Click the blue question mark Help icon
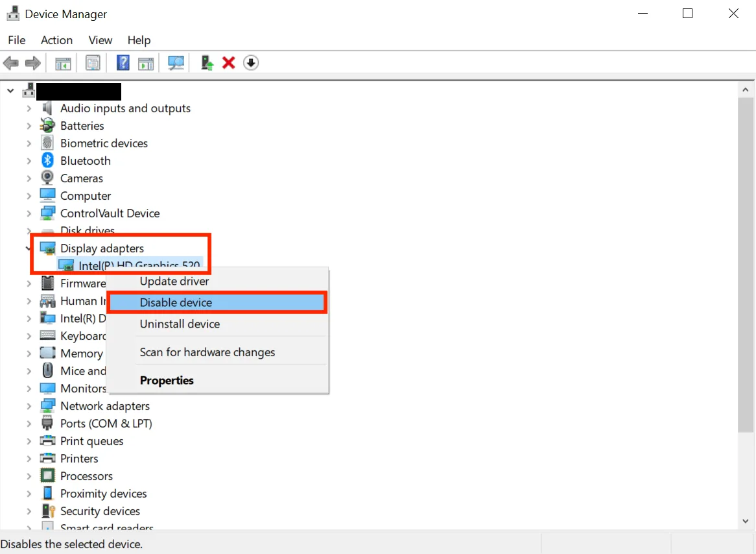Viewport: 756px width, 554px height. click(123, 63)
